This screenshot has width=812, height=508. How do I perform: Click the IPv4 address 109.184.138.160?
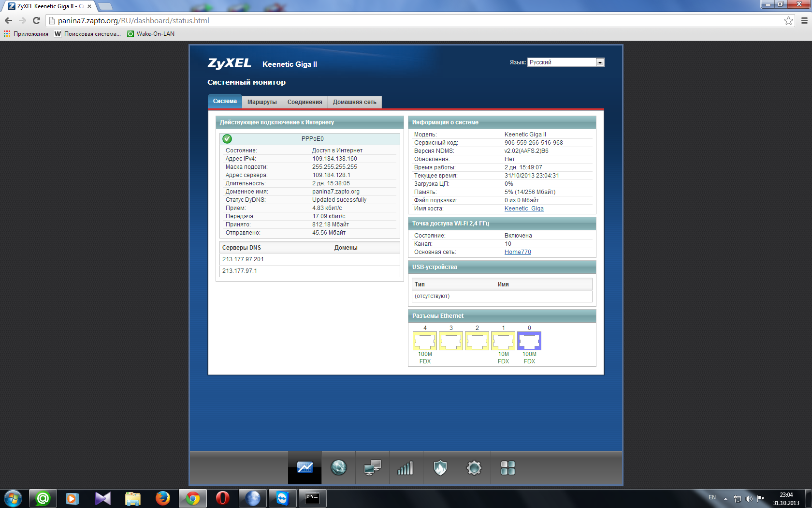tap(334, 159)
